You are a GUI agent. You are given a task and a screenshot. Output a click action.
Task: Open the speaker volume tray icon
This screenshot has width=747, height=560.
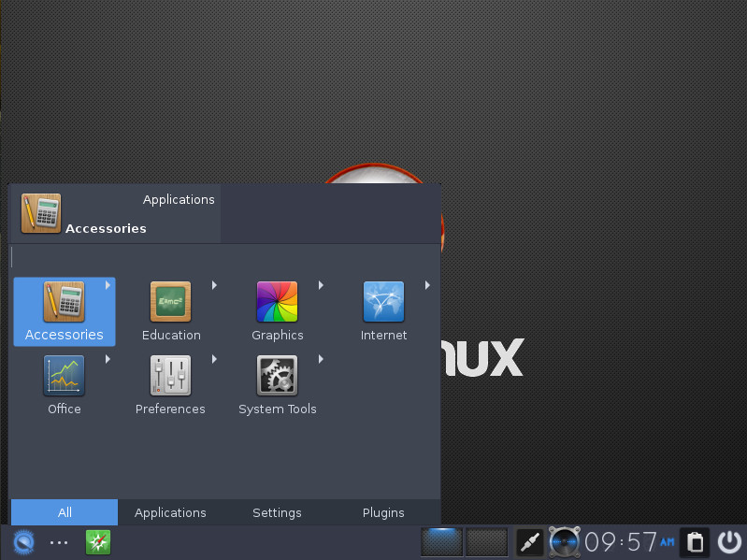564,542
